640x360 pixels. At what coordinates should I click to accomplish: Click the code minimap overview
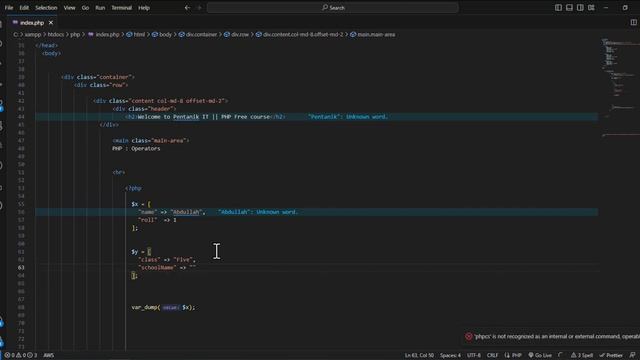(620, 88)
